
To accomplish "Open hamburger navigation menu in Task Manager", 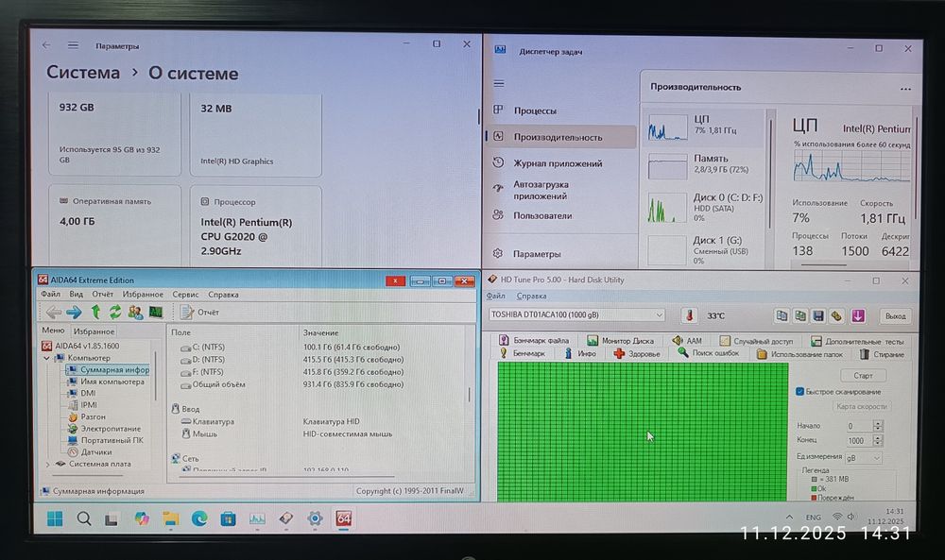I will coord(499,84).
